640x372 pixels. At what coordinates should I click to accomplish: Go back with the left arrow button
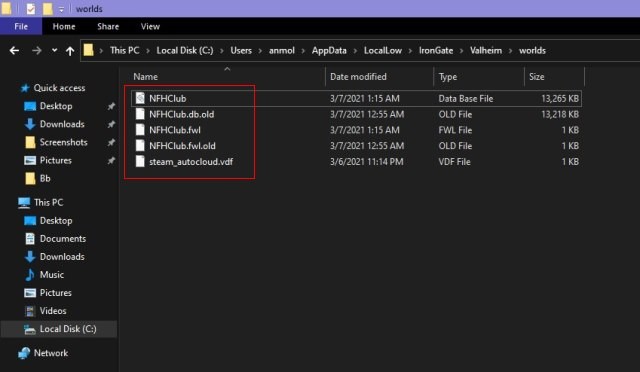point(14,51)
